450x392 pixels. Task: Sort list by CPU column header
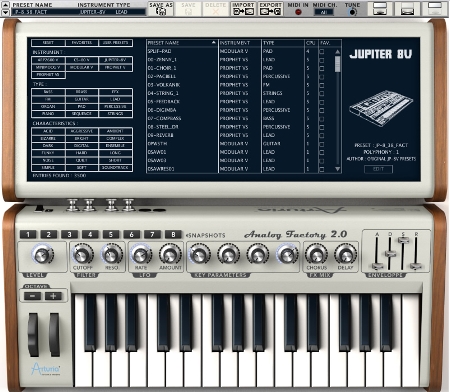311,43
